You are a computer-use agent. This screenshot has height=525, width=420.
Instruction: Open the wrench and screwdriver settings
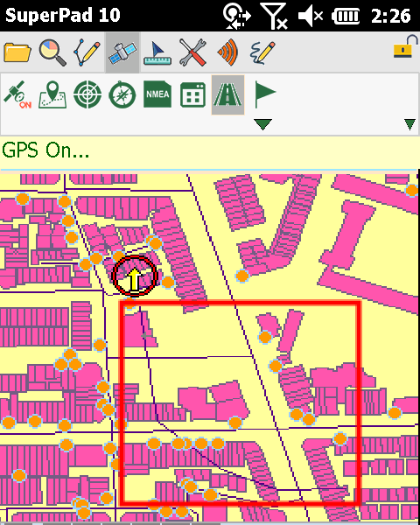pos(192,52)
